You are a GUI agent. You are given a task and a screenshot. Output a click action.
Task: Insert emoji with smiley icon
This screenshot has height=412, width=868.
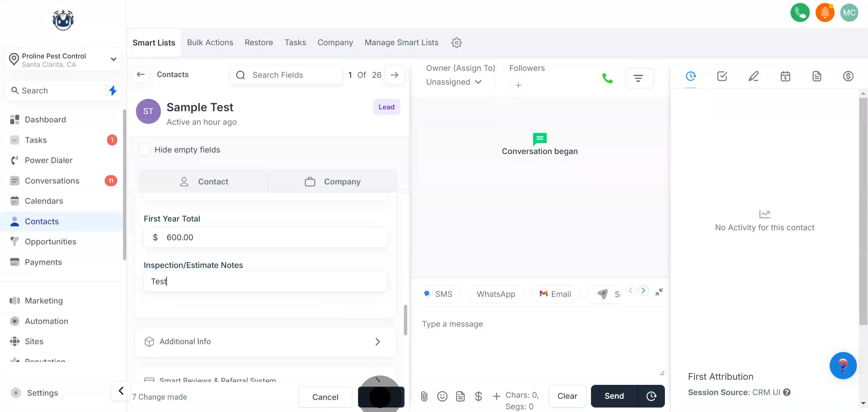click(442, 396)
